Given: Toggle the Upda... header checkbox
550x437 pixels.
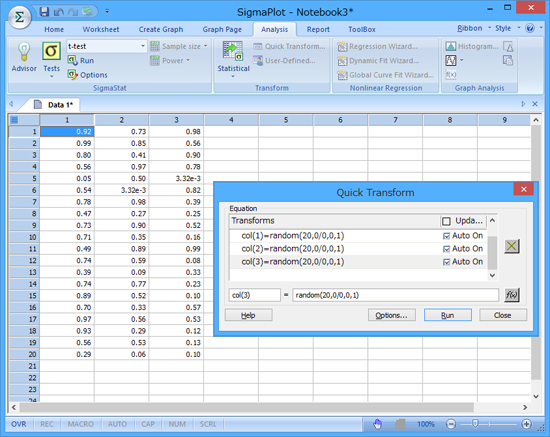Looking at the screenshot, I should 446,221.
